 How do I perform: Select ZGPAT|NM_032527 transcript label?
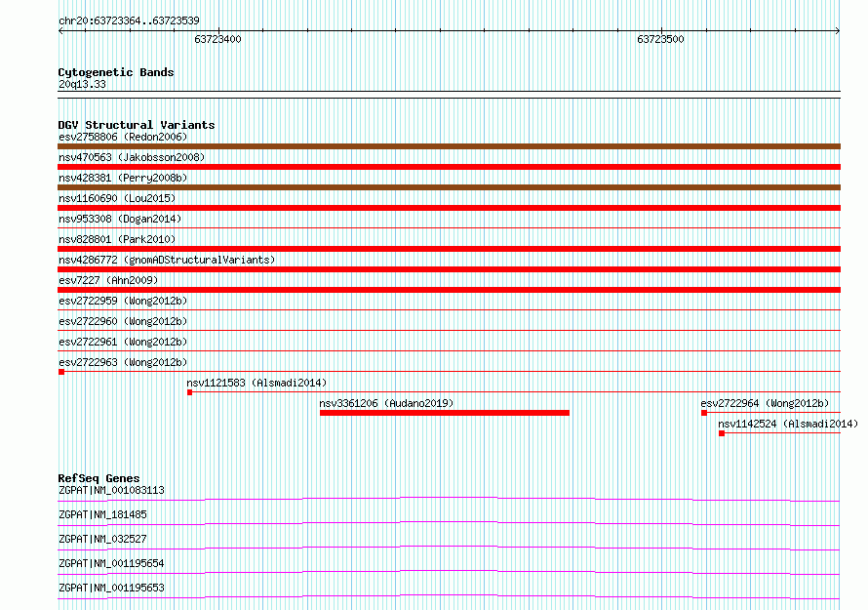[x=102, y=539]
